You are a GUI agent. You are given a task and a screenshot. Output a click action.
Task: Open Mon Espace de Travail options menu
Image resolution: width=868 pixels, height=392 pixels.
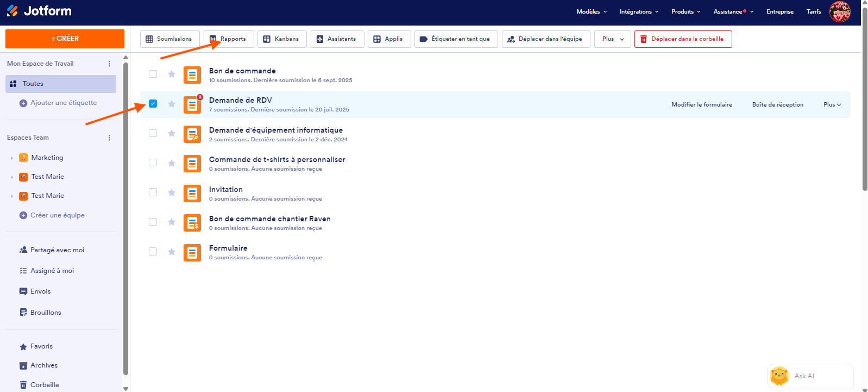tap(109, 64)
